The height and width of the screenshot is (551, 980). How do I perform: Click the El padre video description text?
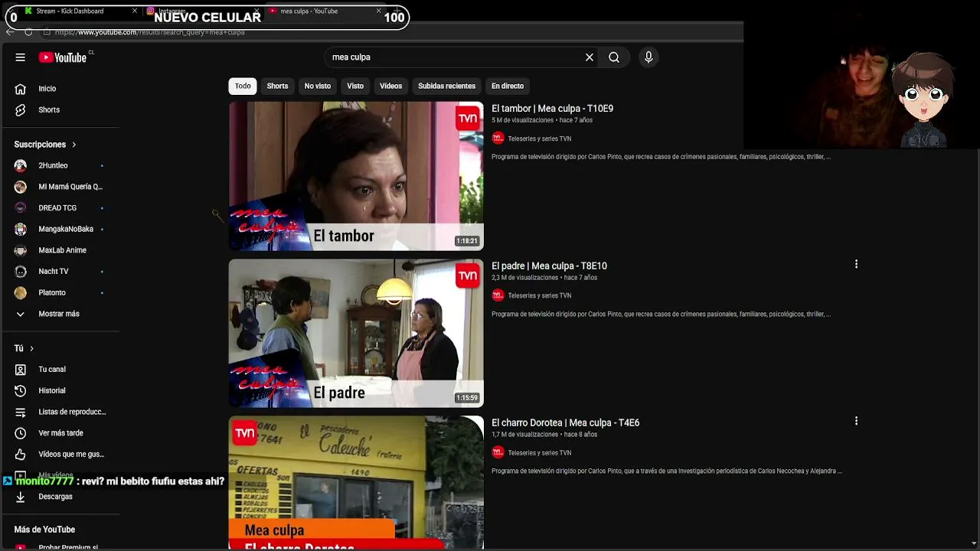tap(661, 314)
